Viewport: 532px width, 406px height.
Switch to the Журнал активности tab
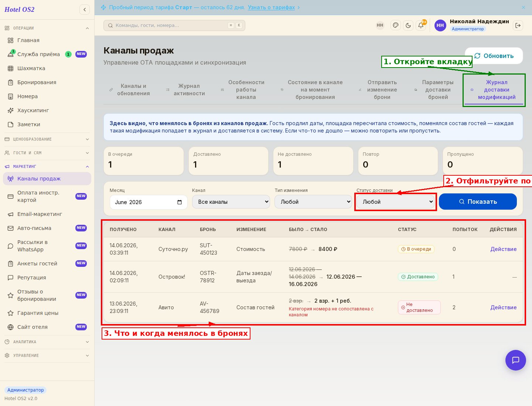tap(186, 90)
